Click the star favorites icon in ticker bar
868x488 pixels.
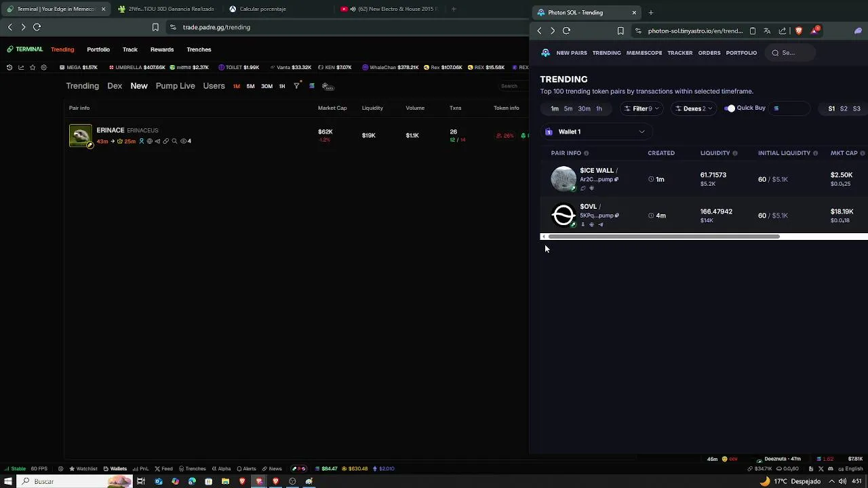(x=33, y=67)
